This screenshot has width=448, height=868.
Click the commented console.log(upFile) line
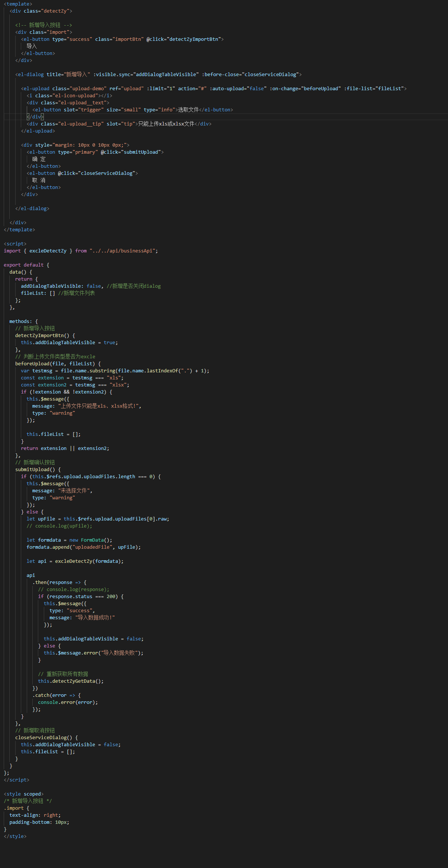(59, 526)
